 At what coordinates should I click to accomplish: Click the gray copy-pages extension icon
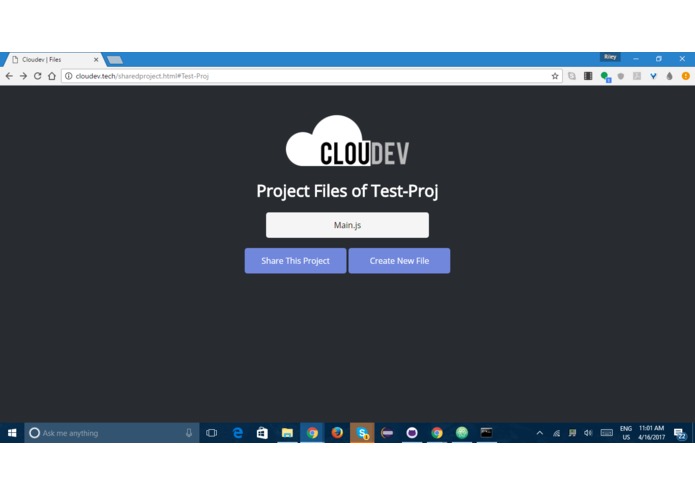tap(572, 76)
